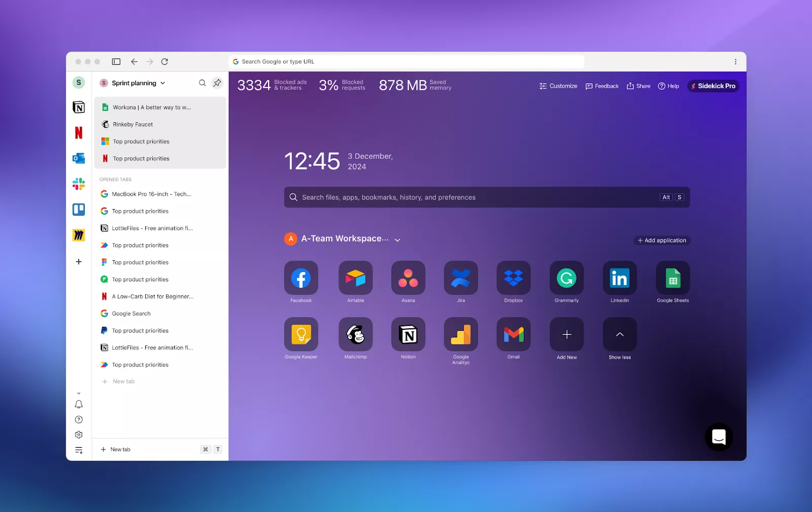
Task: Click the notifications bell icon
Action: click(x=79, y=404)
